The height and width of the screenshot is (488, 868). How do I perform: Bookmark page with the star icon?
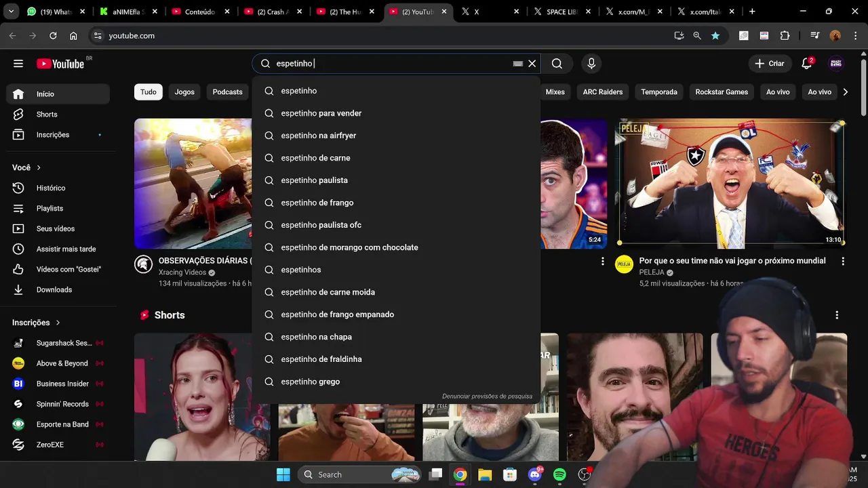(x=715, y=36)
